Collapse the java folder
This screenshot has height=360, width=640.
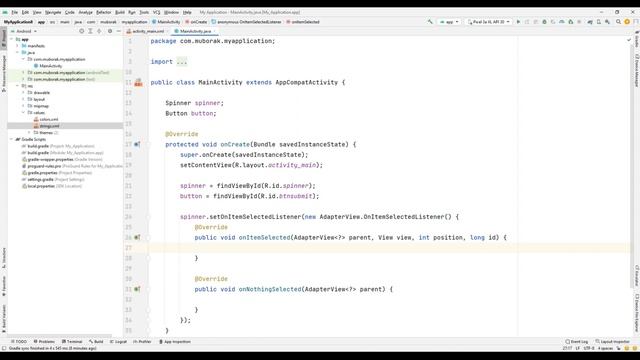18,52
